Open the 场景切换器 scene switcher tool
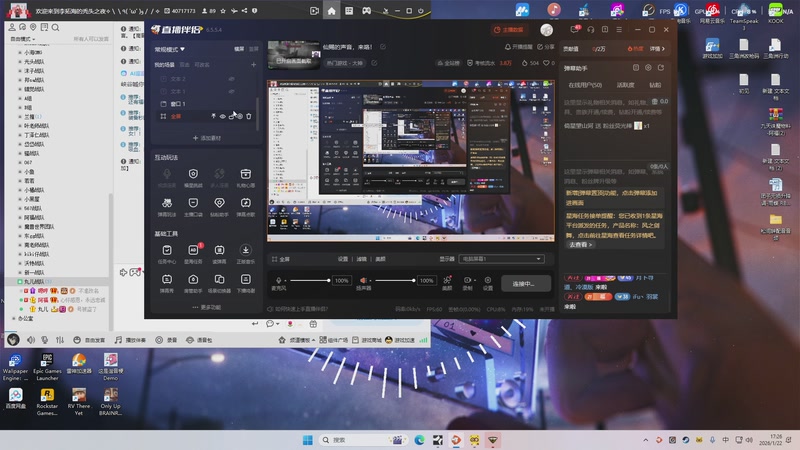 coord(219,280)
